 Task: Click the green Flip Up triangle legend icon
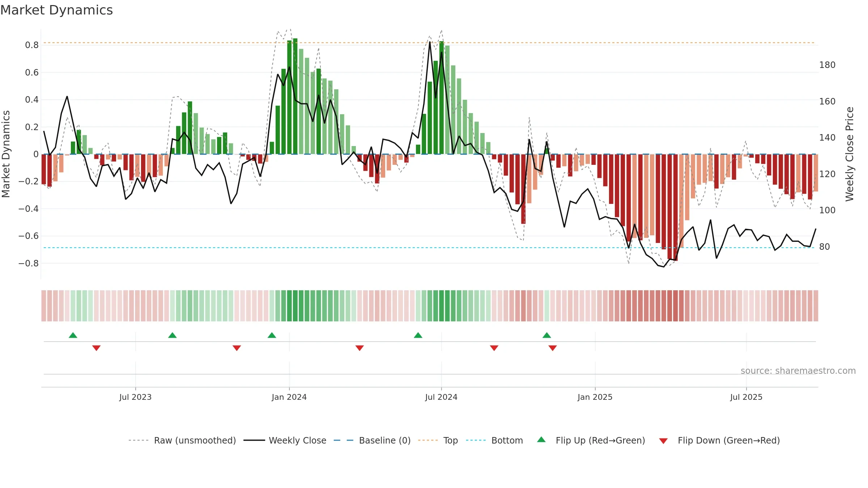[x=541, y=440]
